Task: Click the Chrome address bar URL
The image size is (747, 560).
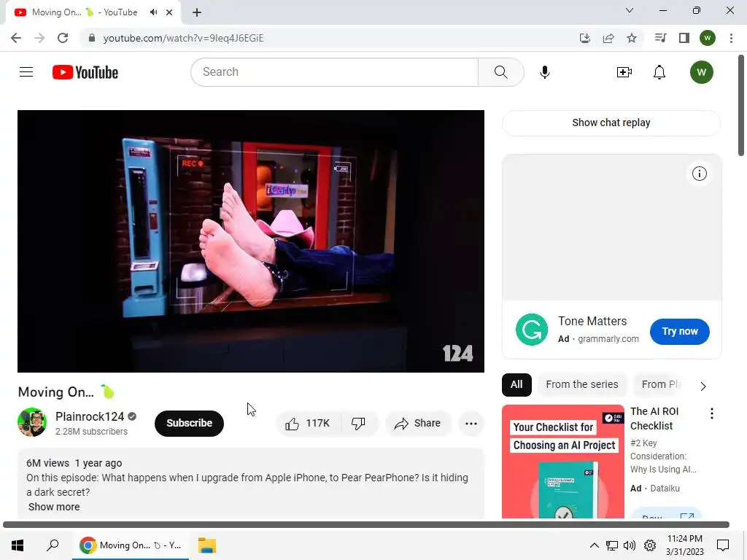Action: click(x=183, y=38)
